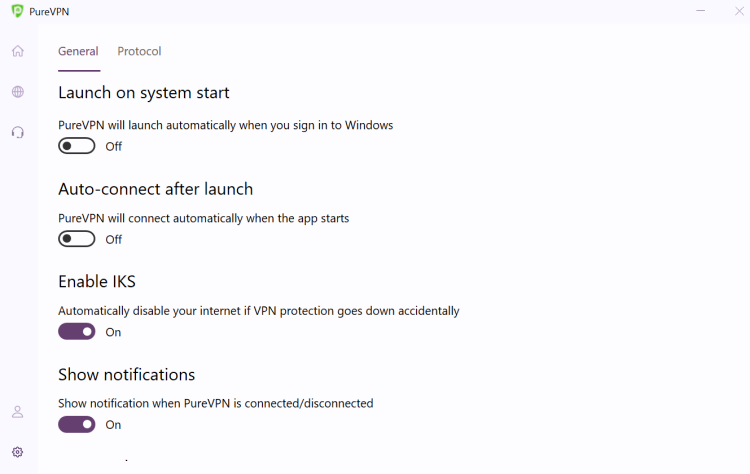750x474 pixels.
Task: Click the IKS description text
Action: [258, 311]
